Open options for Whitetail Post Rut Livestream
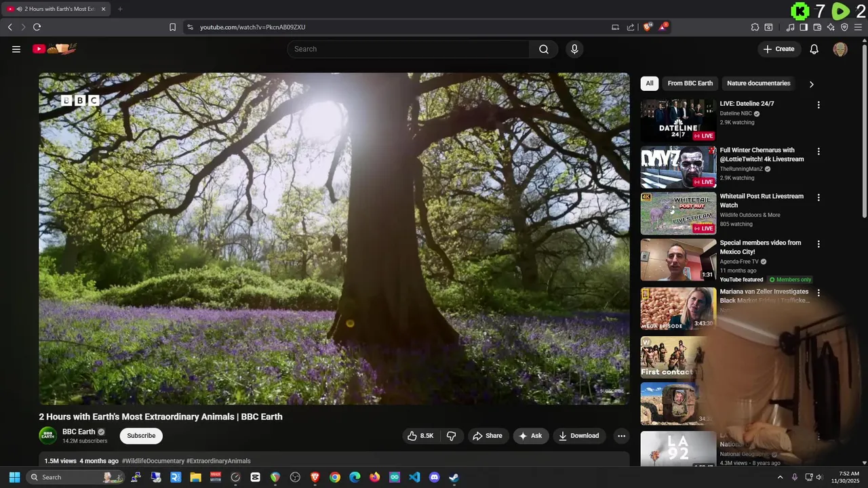This screenshot has height=488, width=868. 818,198
